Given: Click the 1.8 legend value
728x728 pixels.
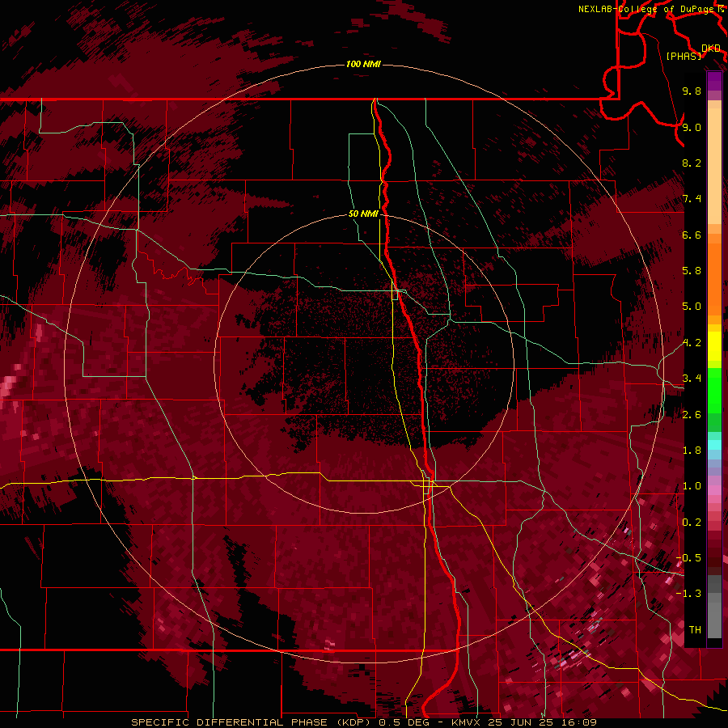Looking at the screenshot, I should click(692, 451).
